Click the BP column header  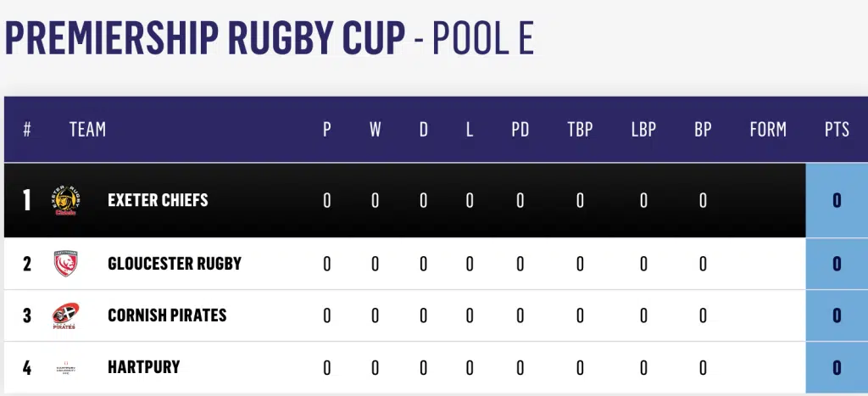703,130
